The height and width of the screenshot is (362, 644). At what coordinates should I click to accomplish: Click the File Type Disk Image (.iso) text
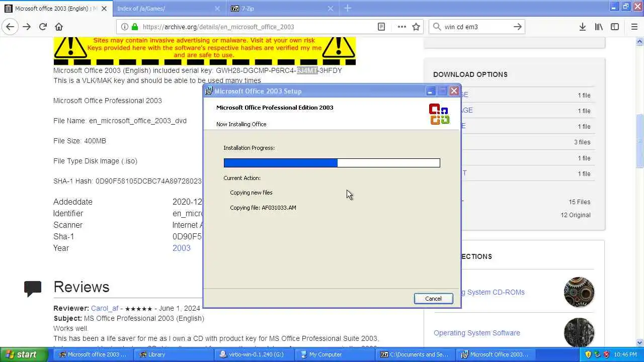pos(96,161)
